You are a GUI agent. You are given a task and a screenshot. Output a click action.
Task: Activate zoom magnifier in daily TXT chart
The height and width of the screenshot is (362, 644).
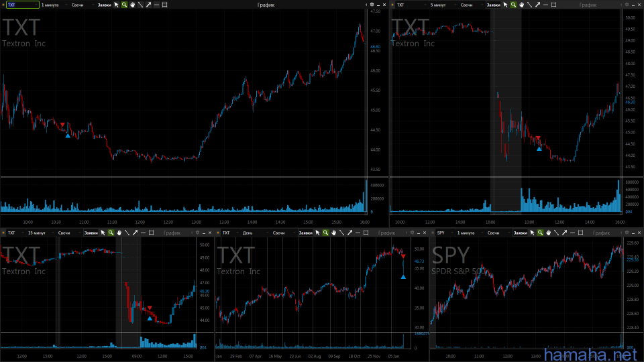tap(326, 233)
